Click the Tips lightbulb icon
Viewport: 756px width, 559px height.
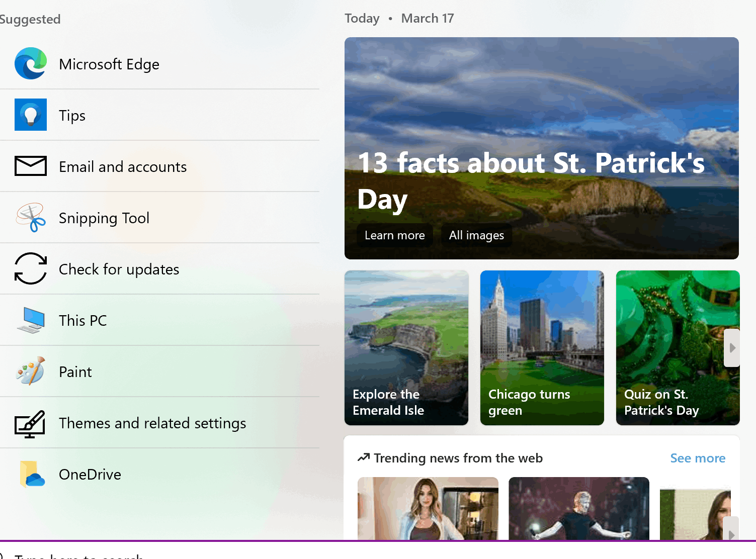click(x=31, y=115)
